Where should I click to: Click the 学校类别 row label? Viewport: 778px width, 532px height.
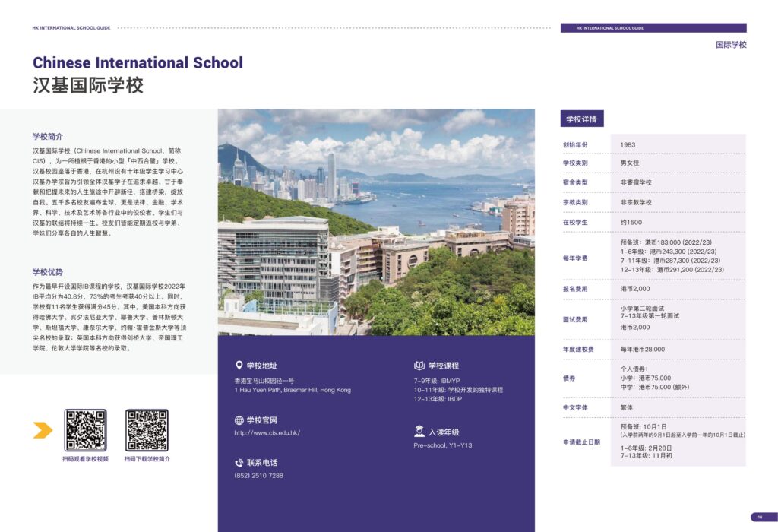click(x=575, y=163)
